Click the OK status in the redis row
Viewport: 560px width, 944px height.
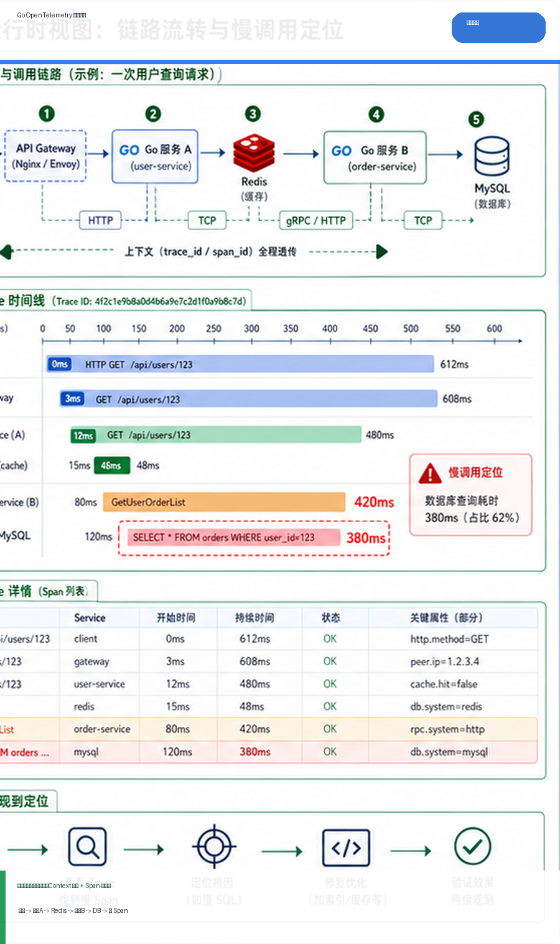[330, 706]
